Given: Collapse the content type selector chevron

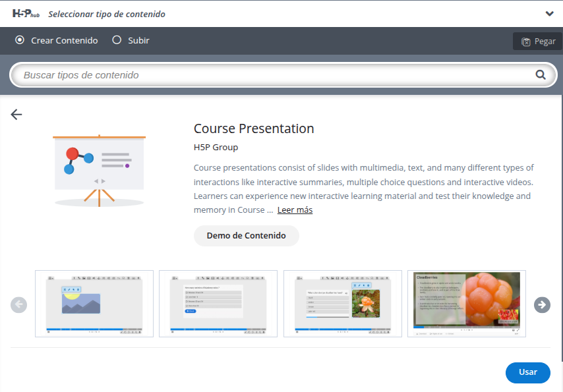Looking at the screenshot, I should coord(549,14).
